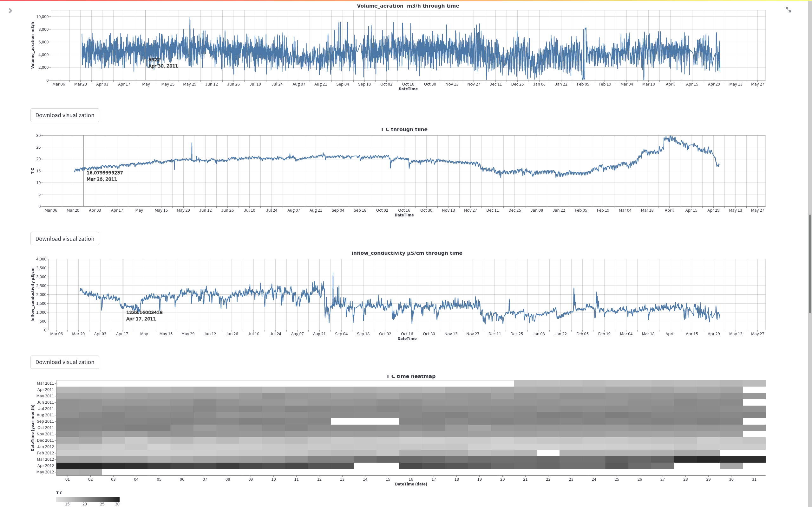Download the Volume_aeration visualization

(65, 115)
